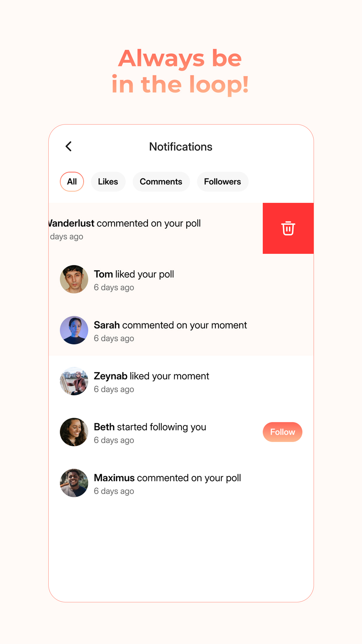Viewport: 362px width, 644px height.
Task: Open Maximus's comment on your poll
Action: tap(167, 478)
